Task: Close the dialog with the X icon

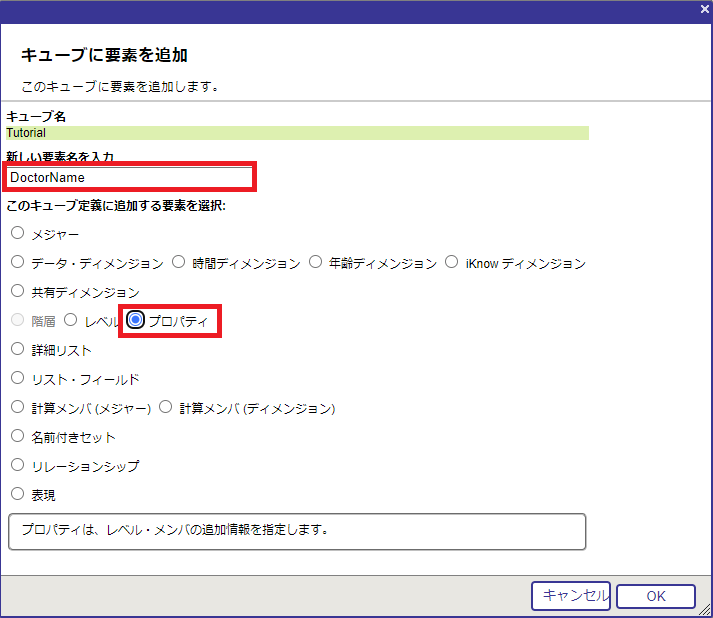Action: [x=704, y=8]
